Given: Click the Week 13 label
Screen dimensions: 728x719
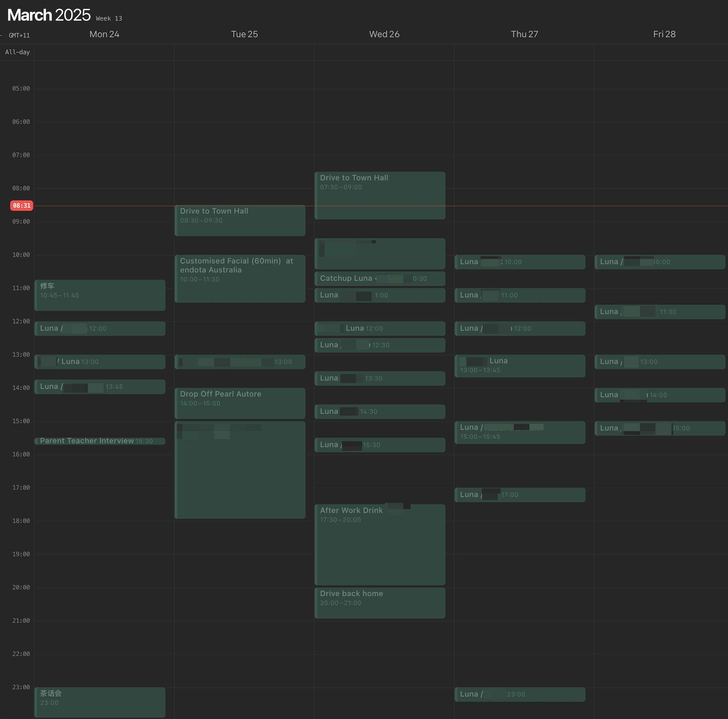Looking at the screenshot, I should point(109,19).
